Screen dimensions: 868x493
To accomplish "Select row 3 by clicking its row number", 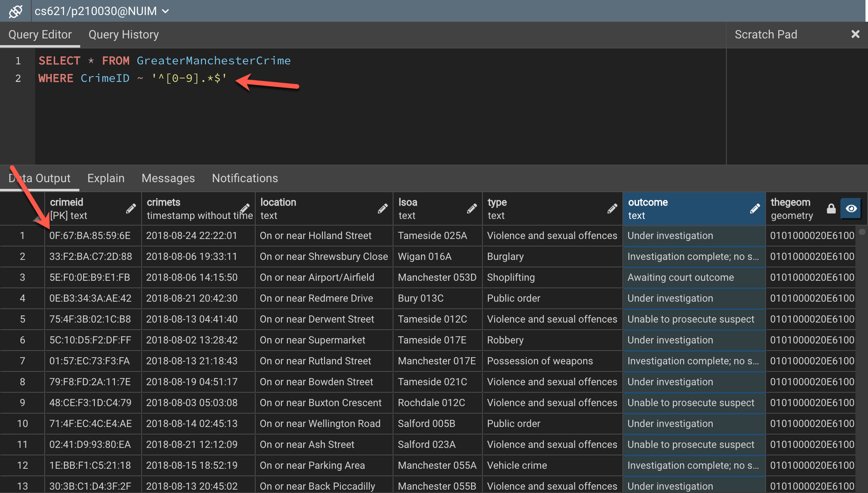I will [x=23, y=277].
